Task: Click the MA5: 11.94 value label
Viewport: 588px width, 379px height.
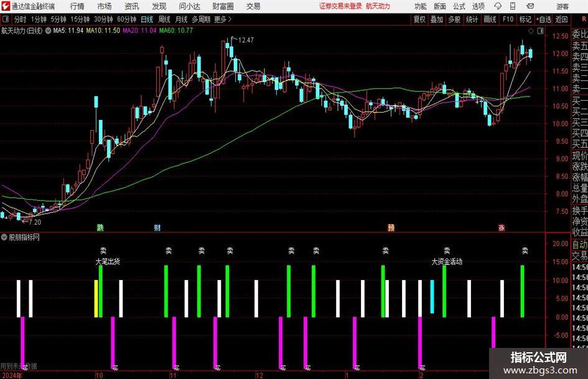Action: pyautogui.click(x=68, y=30)
